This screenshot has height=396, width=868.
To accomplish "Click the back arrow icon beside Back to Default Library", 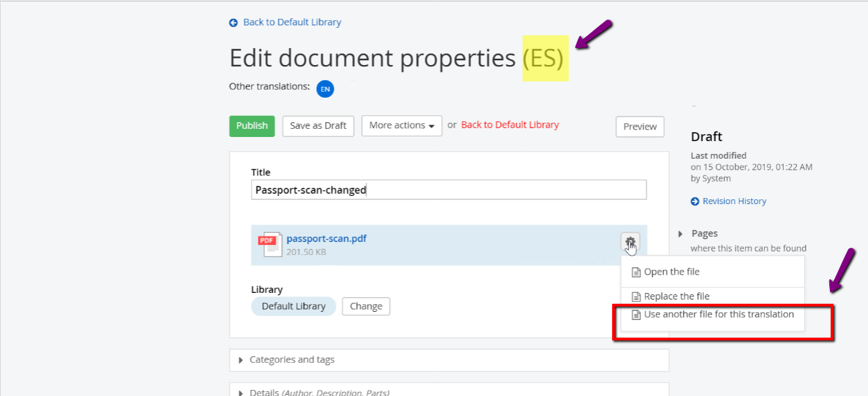I will point(233,22).
